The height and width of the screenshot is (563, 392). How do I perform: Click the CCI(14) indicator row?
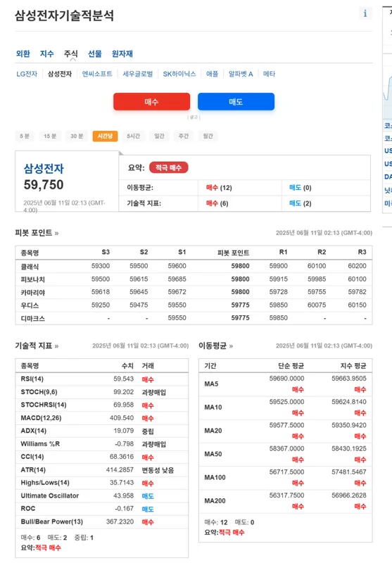(x=102, y=457)
